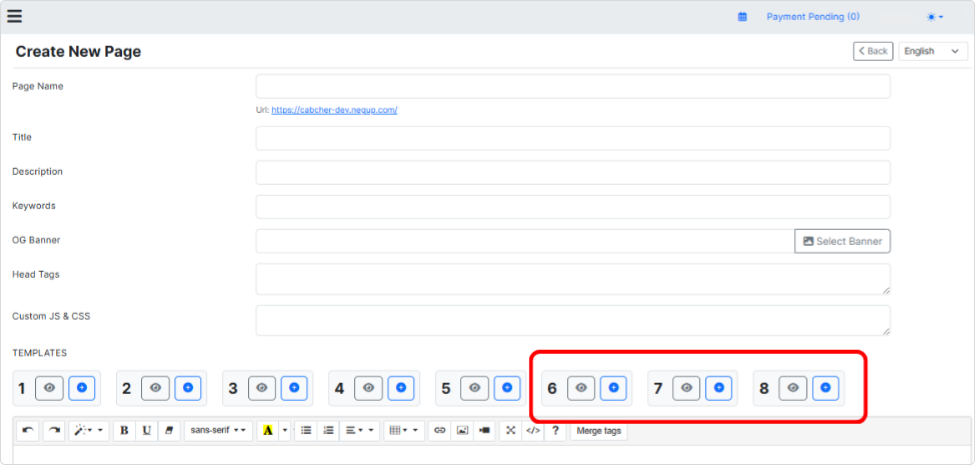Insert an unordered bullet list

[306, 430]
